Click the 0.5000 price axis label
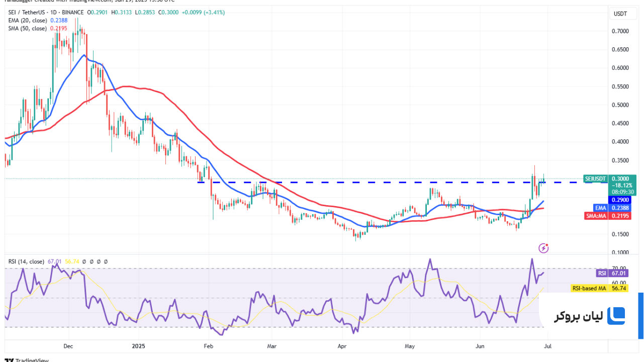 coord(620,105)
